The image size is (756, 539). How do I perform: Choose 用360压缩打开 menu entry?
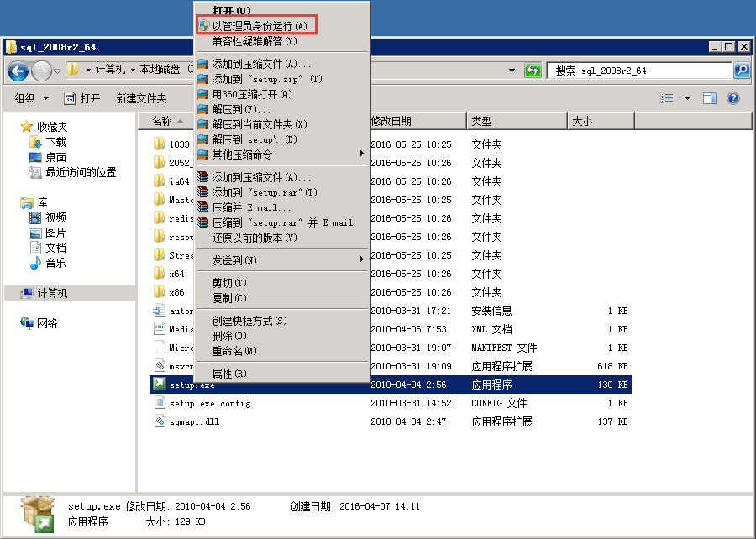282,94
